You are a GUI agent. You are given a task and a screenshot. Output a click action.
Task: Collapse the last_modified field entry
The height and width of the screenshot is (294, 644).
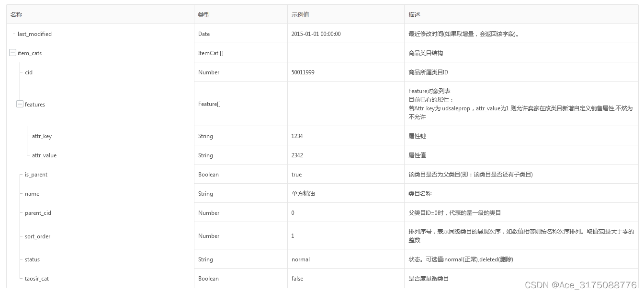[13, 34]
